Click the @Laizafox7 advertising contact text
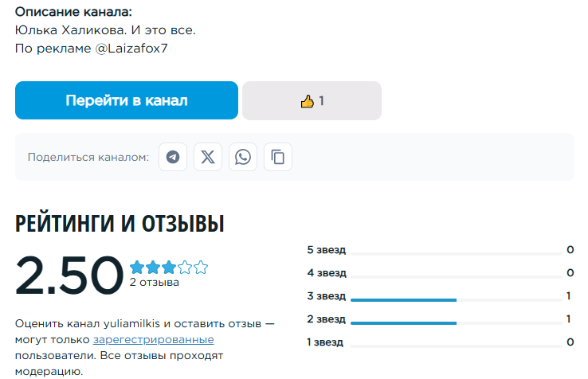The image size is (588, 379). point(131,49)
